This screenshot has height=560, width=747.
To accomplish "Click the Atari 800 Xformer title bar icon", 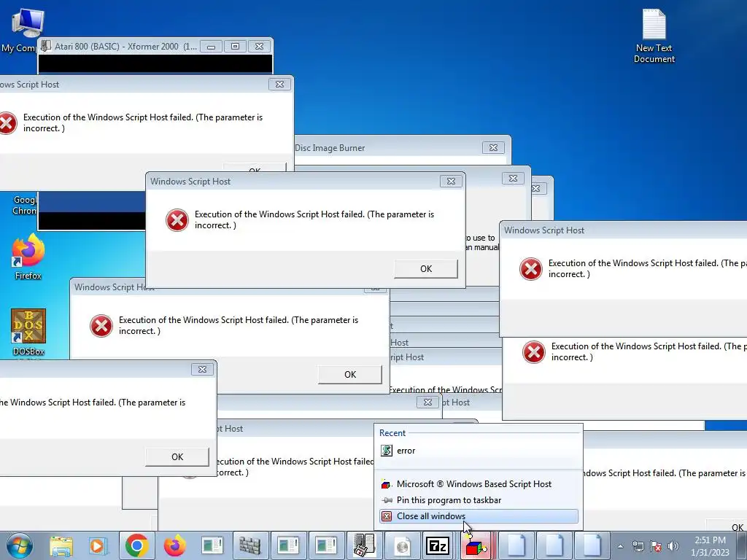I will click(46, 46).
